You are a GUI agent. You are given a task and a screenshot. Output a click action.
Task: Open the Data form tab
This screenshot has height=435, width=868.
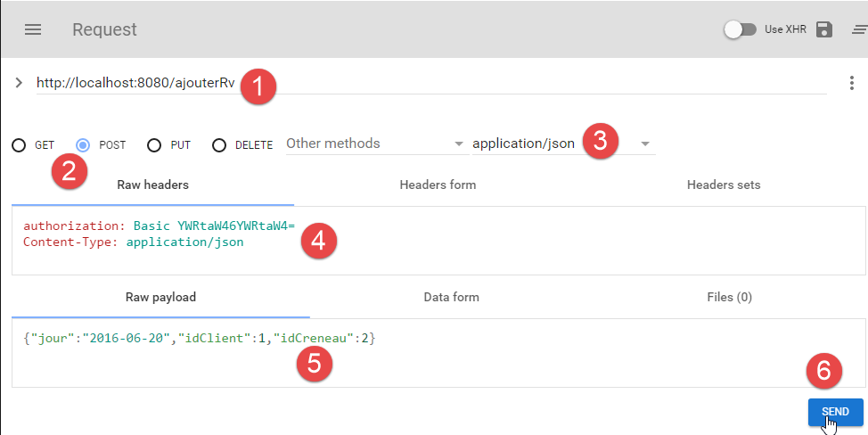point(451,297)
